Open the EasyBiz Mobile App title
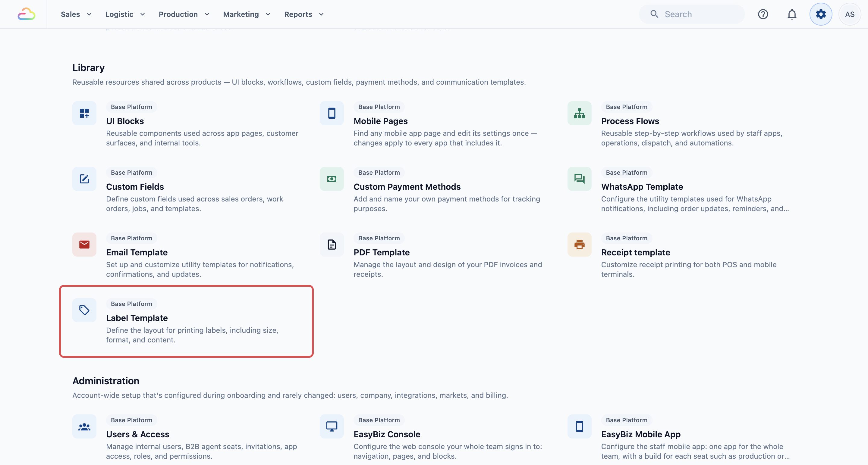This screenshot has height=465, width=868. (x=641, y=434)
